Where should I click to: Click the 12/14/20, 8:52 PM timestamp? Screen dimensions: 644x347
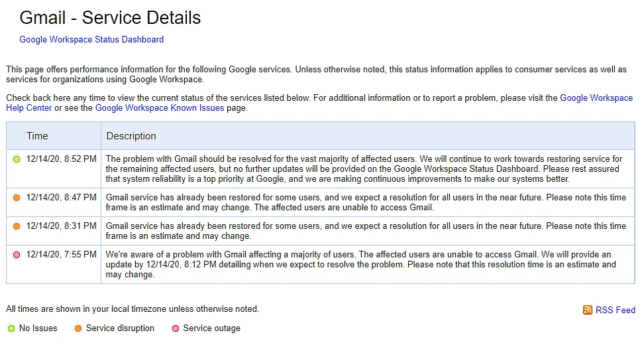pos(61,159)
